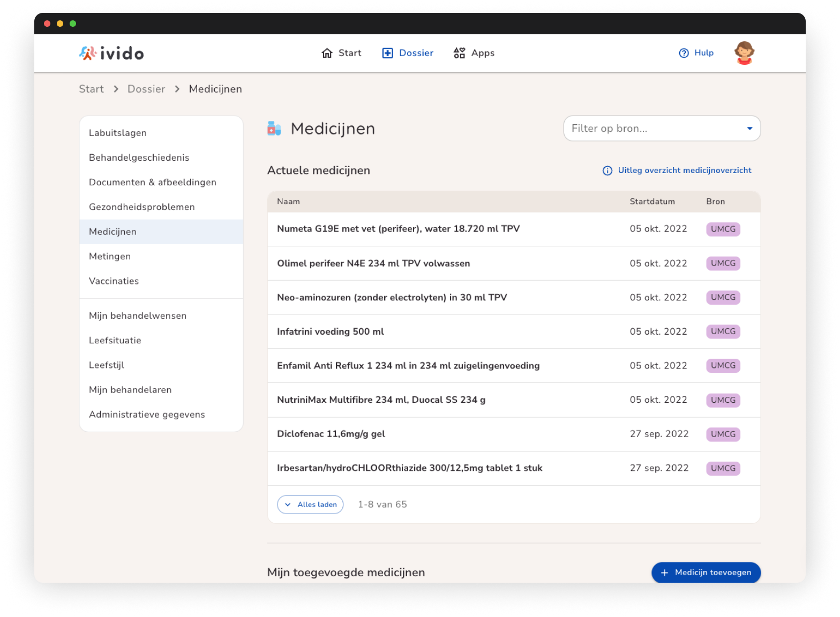Screen dimensions: 840x617
Task: Open the Olimel perifeer N4E medicine row
Action: (514, 264)
